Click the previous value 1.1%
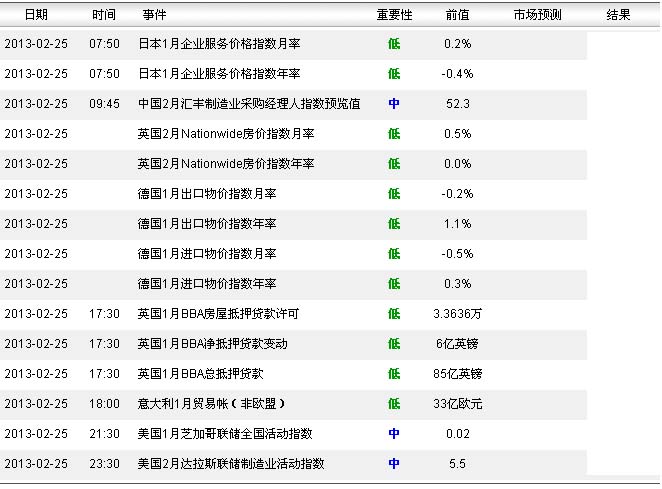Screen dimensions: 662x489 (458, 224)
